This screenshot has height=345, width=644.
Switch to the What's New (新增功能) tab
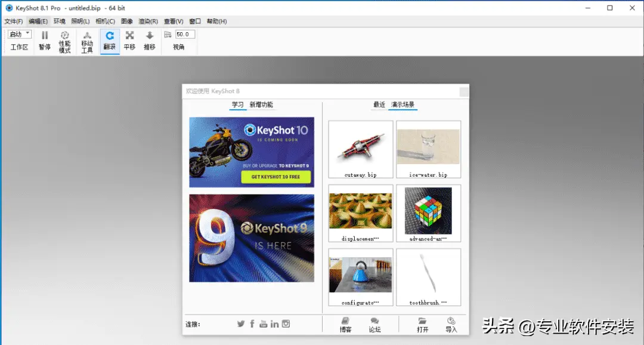[x=261, y=105]
